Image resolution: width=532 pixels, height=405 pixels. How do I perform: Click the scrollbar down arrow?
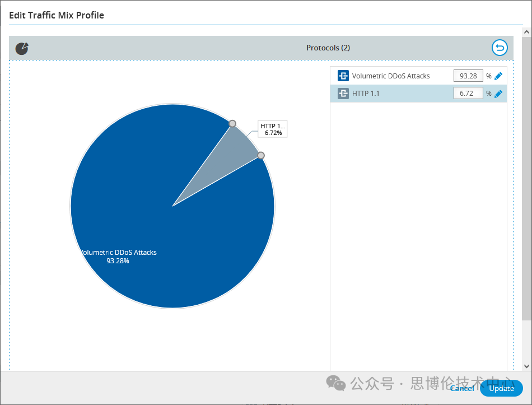[526, 366]
